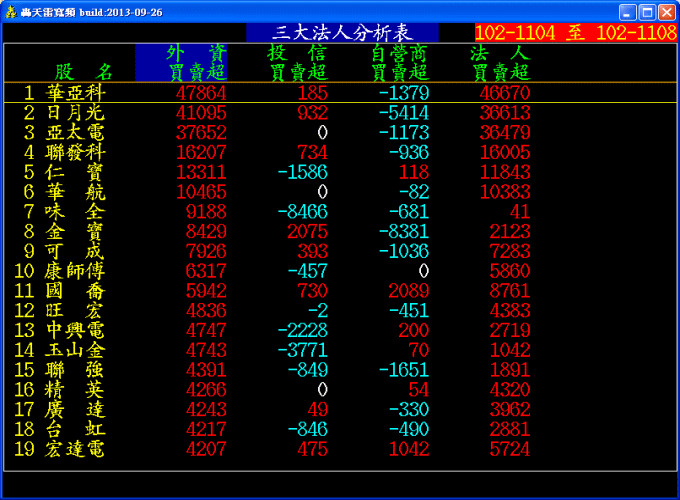Click institutional total 5724

click(x=510, y=449)
